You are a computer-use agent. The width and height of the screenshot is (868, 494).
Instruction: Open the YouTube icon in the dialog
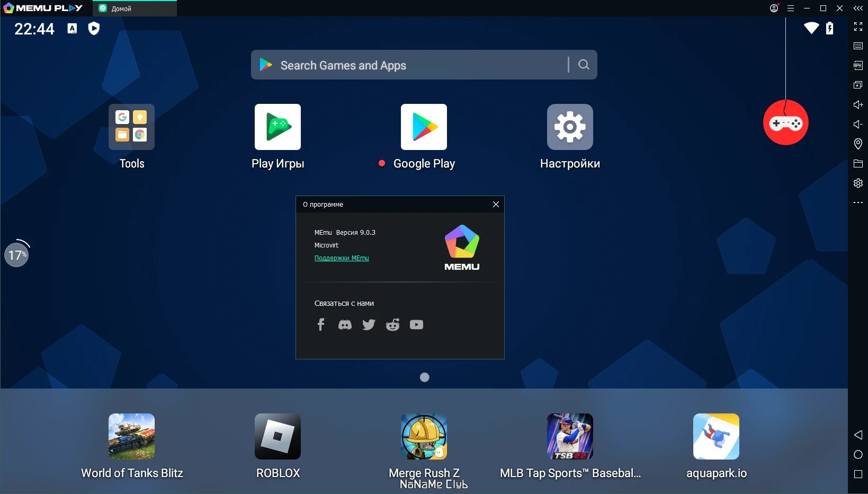[416, 324]
